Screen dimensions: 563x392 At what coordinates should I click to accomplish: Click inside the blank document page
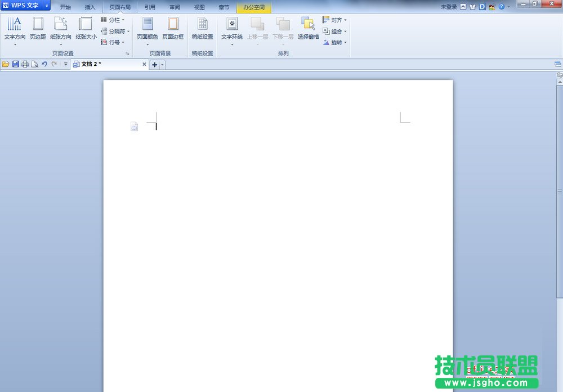click(x=276, y=225)
